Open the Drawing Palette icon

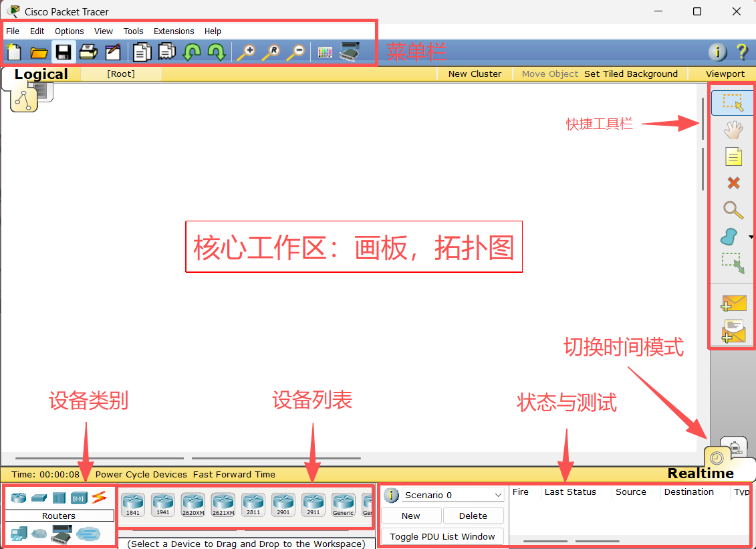[x=325, y=52]
